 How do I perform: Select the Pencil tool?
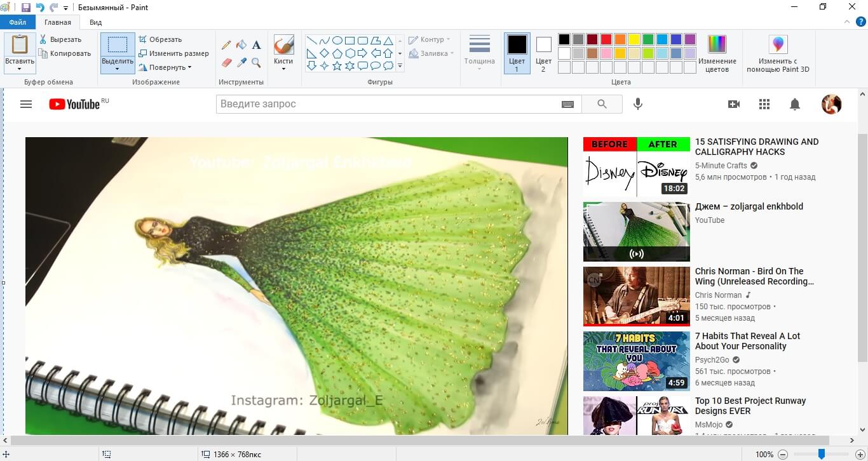(x=226, y=45)
